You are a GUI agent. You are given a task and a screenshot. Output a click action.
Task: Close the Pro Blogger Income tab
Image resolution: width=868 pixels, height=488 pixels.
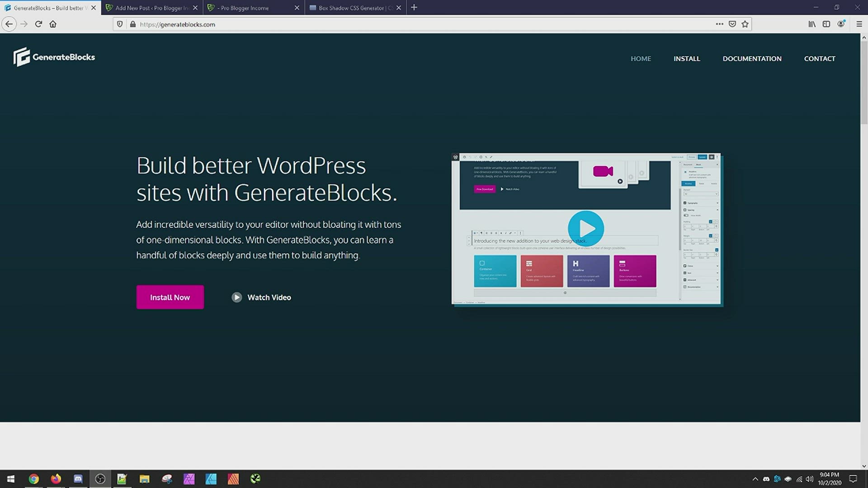click(297, 8)
